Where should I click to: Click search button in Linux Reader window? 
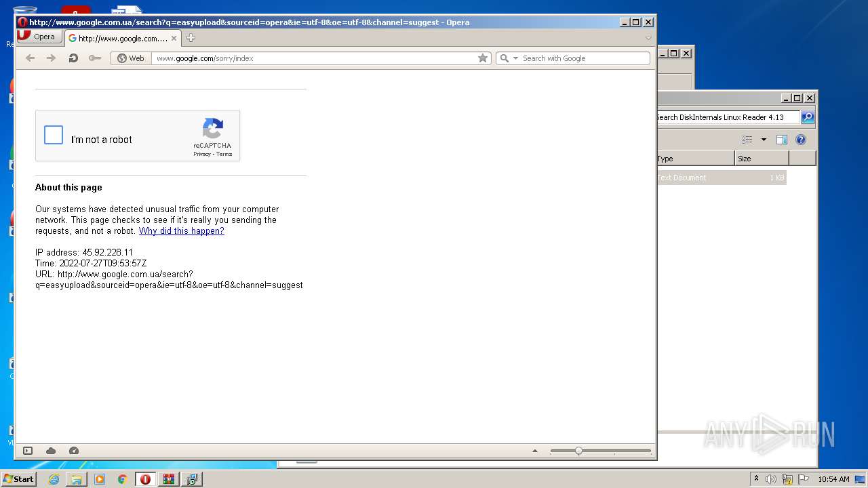808,117
